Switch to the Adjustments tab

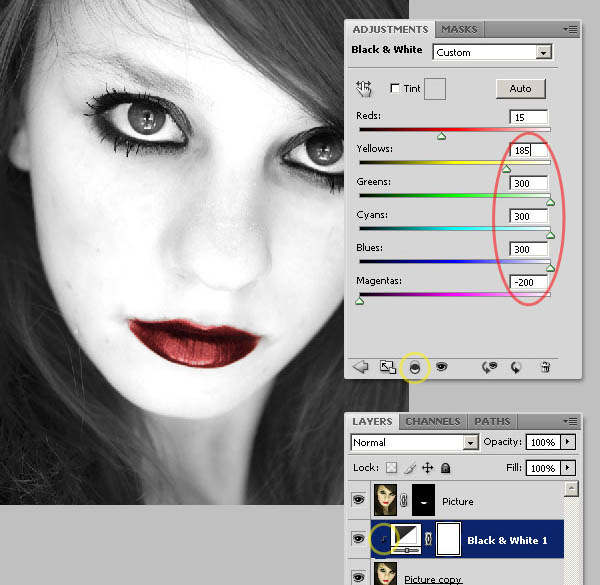390,29
